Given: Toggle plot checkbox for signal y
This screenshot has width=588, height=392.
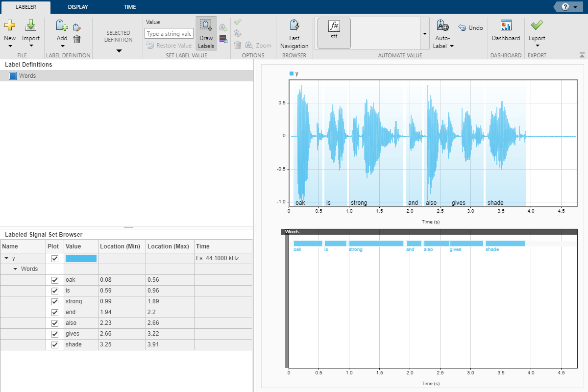Looking at the screenshot, I should 55,259.
